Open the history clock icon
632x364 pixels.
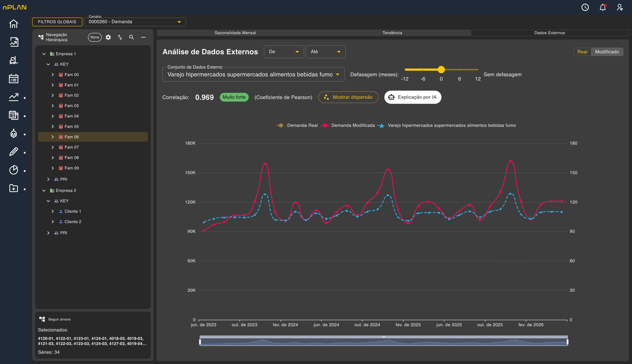[585, 7]
